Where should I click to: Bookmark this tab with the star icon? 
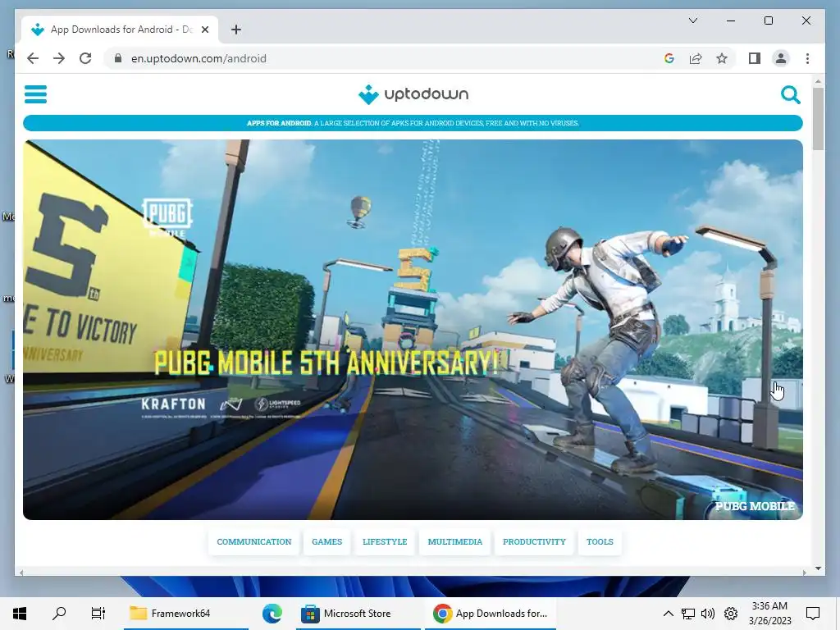(722, 58)
